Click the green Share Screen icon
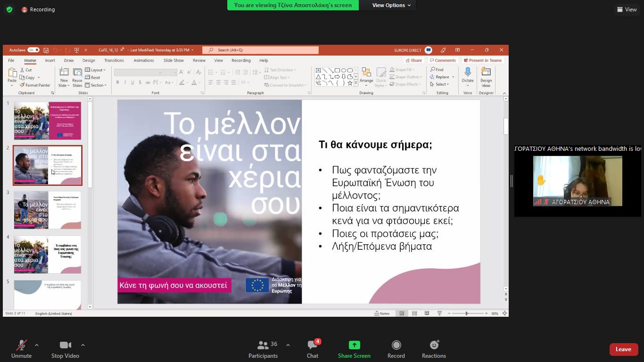 pyautogui.click(x=354, y=345)
